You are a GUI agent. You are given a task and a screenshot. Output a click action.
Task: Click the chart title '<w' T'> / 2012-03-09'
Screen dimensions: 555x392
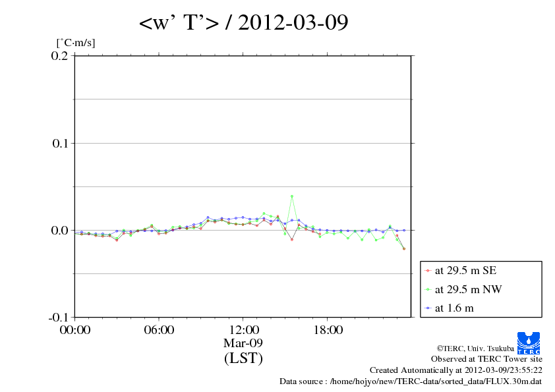click(243, 22)
